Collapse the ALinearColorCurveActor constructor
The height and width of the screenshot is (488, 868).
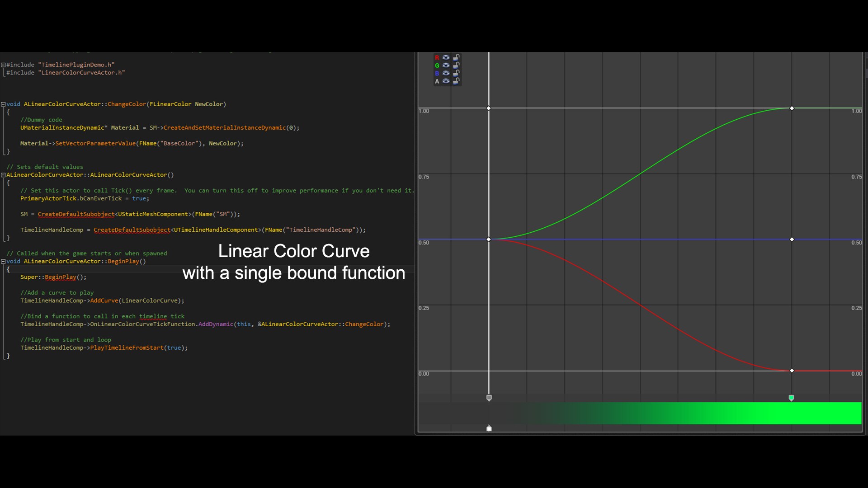tap(3, 175)
